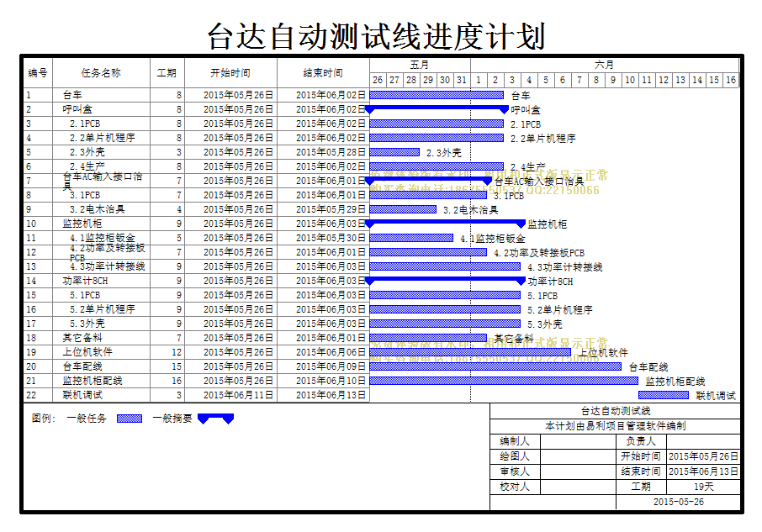The width and height of the screenshot is (762, 532).
Task: Click the 一般任务 legend color swatch
Action: (130, 419)
